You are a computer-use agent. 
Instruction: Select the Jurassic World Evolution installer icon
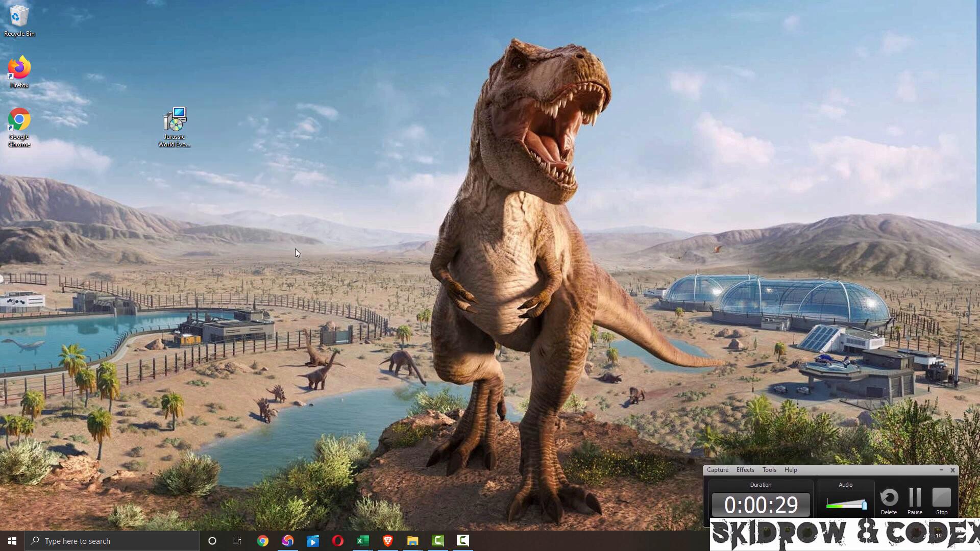coord(175,121)
